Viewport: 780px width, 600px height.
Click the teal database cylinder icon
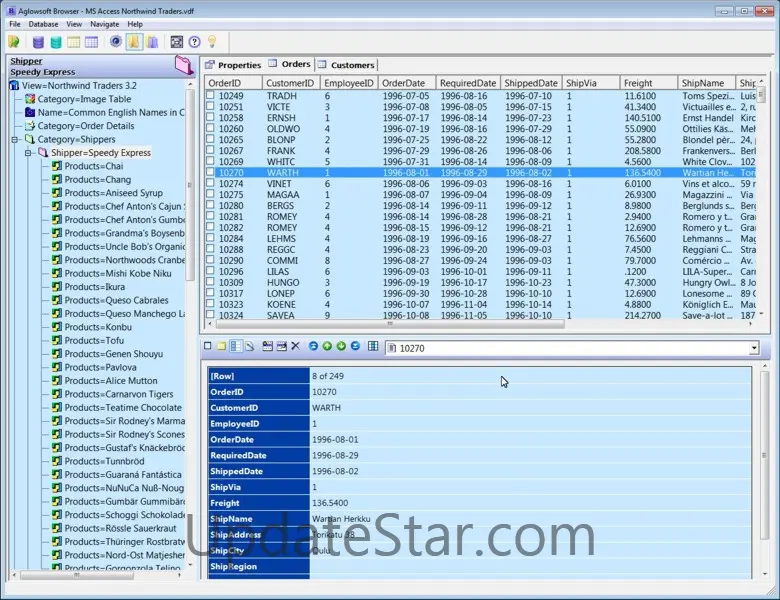(x=56, y=42)
